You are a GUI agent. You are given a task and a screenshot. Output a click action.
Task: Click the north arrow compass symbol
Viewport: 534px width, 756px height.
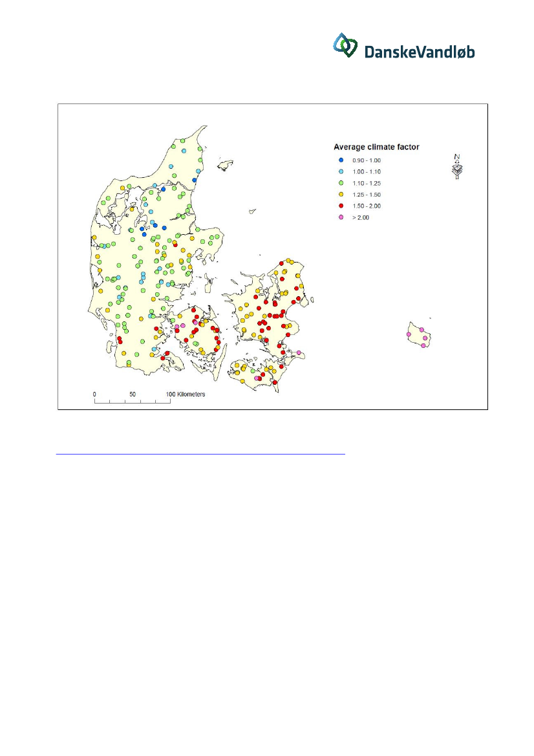click(456, 167)
